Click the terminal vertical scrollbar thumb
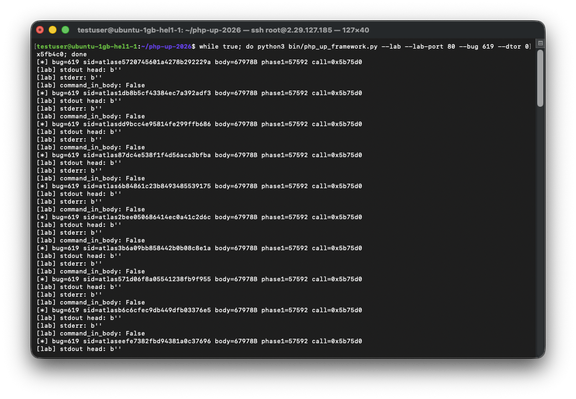Screen dimensions: 576x399 [540, 78]
